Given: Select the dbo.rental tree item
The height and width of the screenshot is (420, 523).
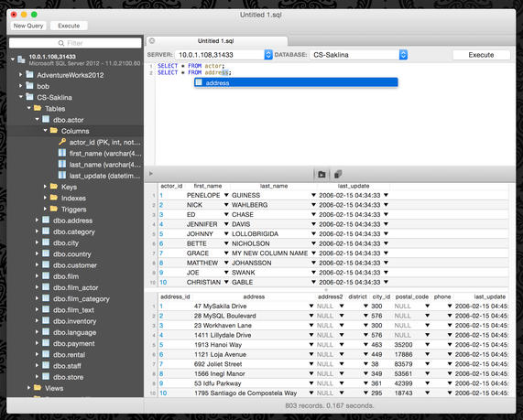Looking at the screenshot, I should point(69,355).
